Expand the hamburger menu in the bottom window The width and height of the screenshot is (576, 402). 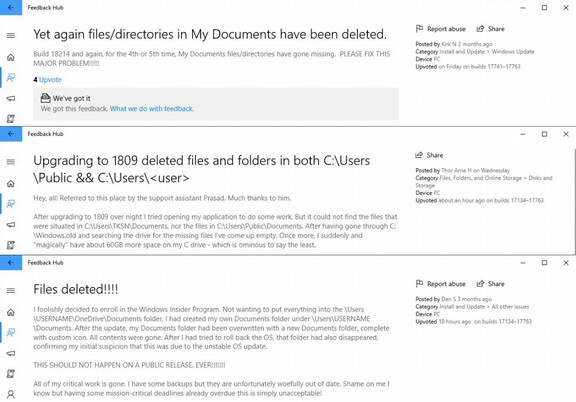(11, 290)
